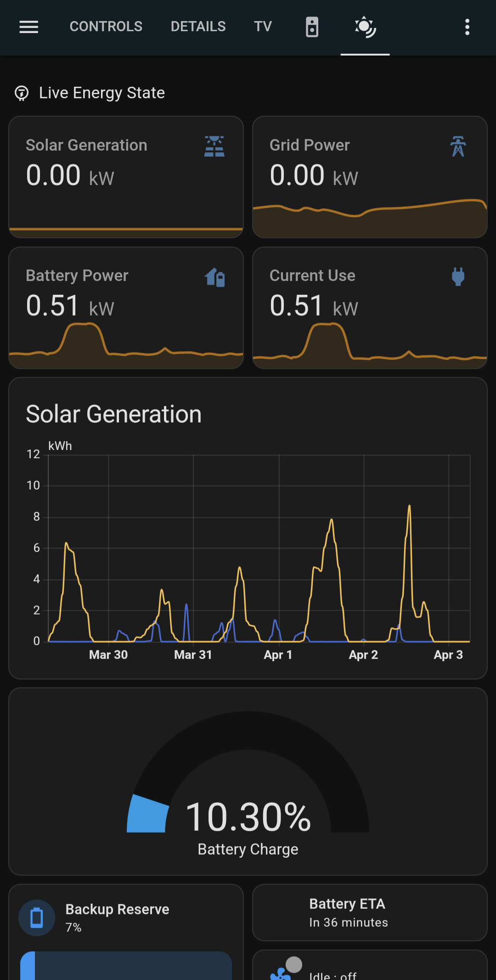Viewport: 496px width, 980px height.
Task: Open the TV tab
Action: pyautogui.click(x=263, y=27)
